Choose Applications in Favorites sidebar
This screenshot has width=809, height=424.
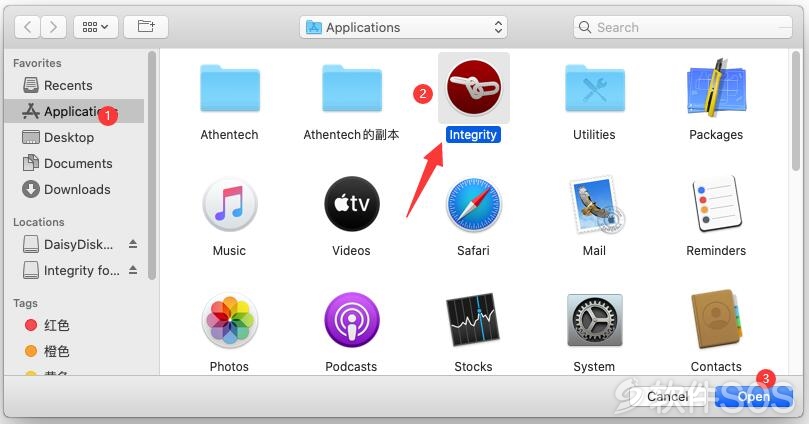point(76,111)
